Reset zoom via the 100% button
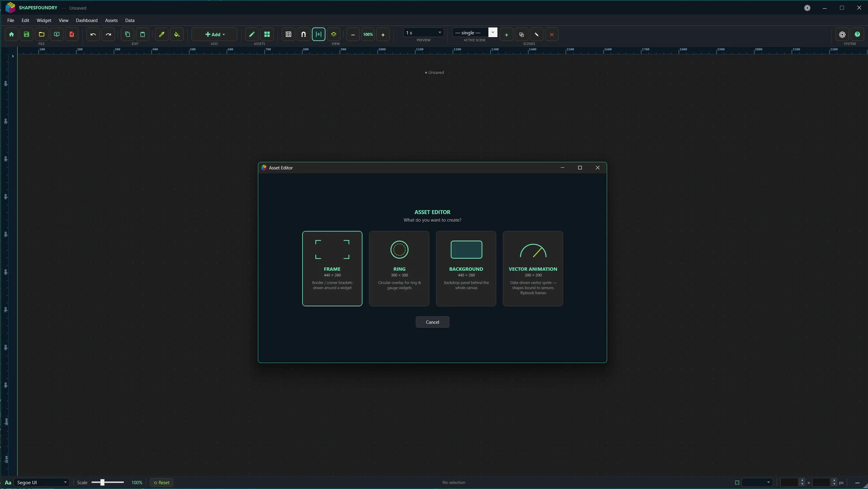 coord(368,34)
